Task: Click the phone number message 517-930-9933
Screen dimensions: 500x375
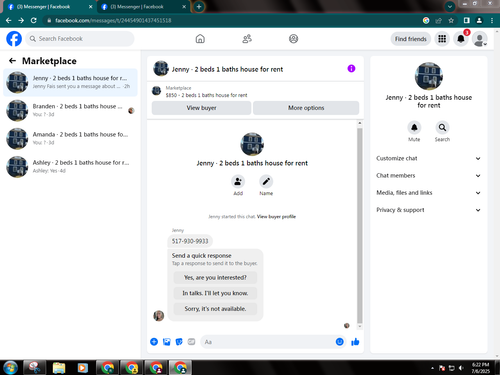Action: (x=190, y=241)
